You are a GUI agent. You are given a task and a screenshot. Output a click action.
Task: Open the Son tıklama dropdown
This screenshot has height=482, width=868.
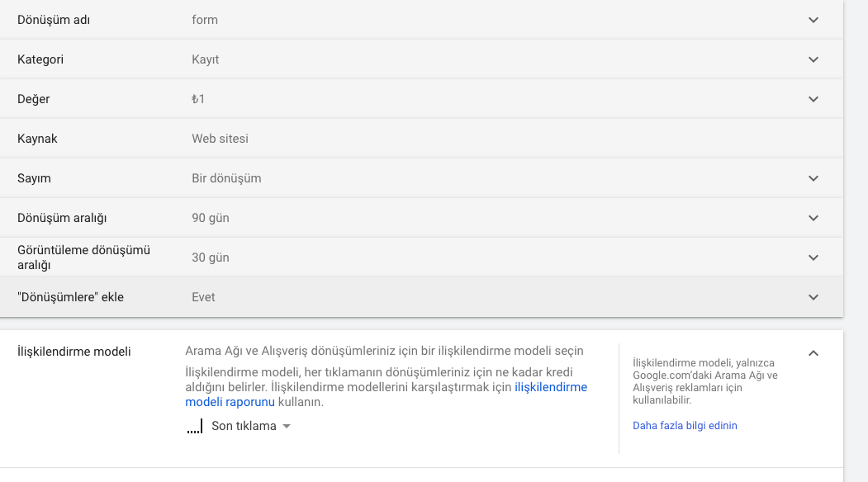coord(239,426)
